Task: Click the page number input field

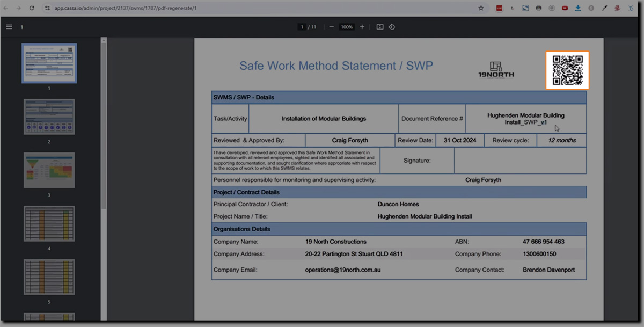Action: [303, 27]
